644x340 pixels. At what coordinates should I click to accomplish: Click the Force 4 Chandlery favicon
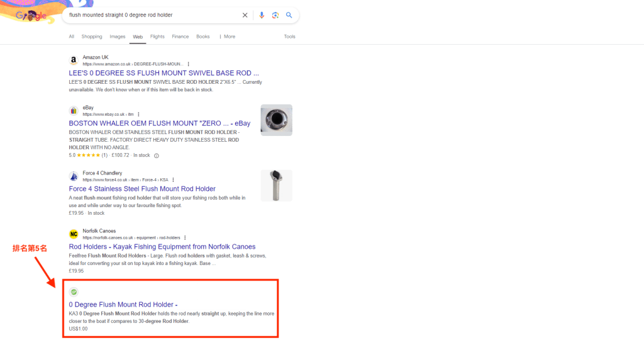point(74,176)
